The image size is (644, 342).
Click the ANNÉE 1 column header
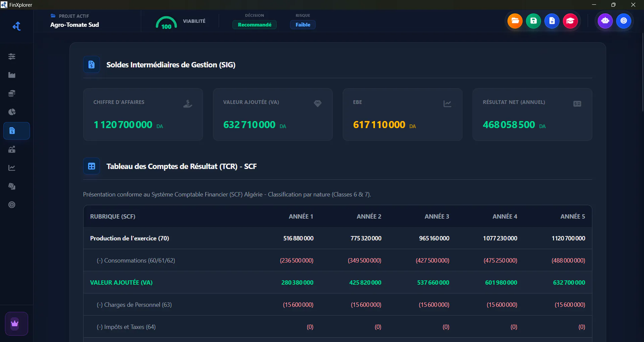301,217
